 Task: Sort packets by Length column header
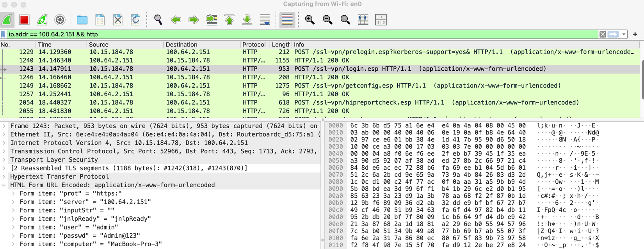281,45
